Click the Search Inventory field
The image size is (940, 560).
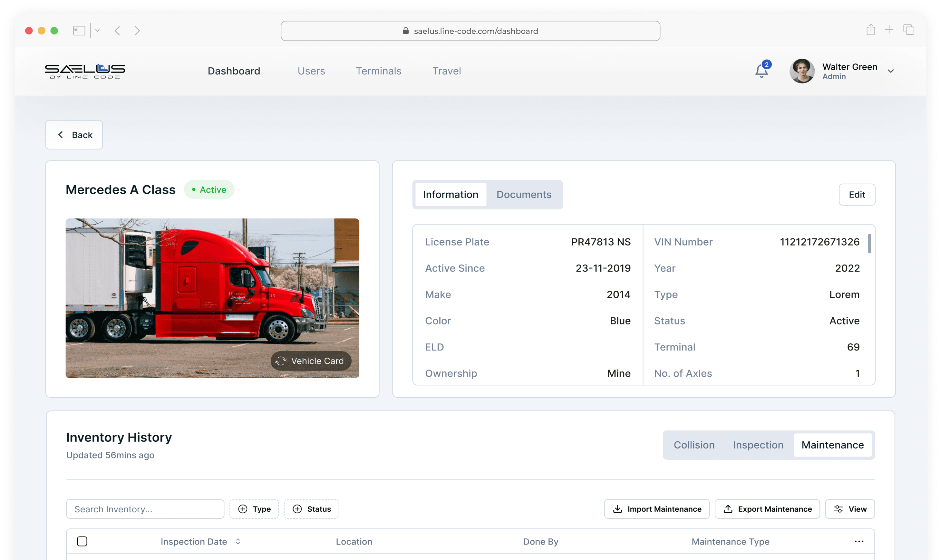tap(145, 509)
